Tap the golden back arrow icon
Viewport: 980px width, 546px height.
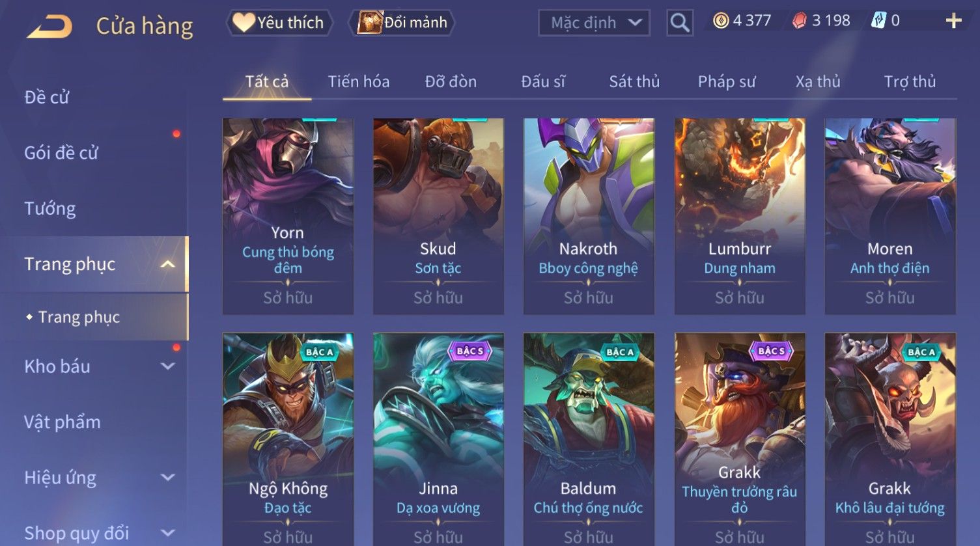point(49,27)
